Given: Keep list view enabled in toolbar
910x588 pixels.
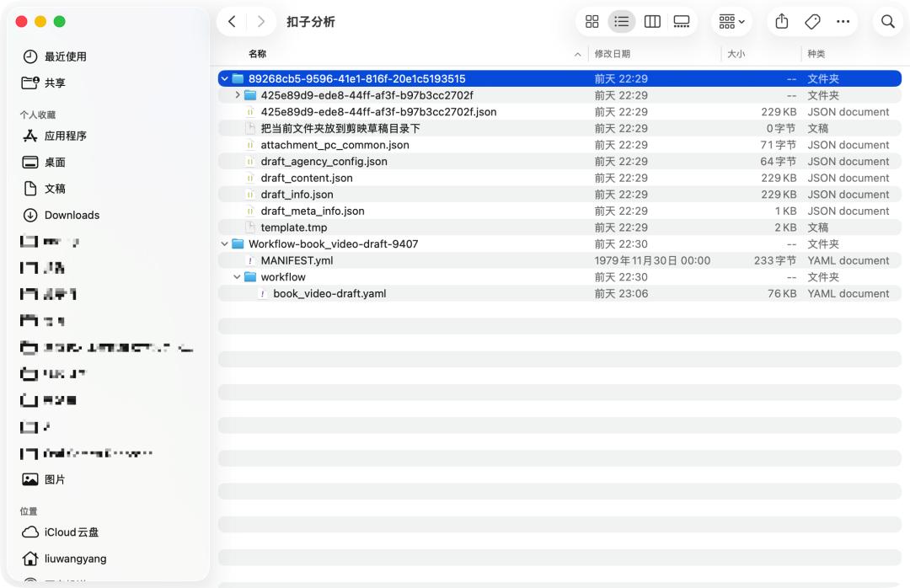Looking at the screenshot, I should click(622, 21).
